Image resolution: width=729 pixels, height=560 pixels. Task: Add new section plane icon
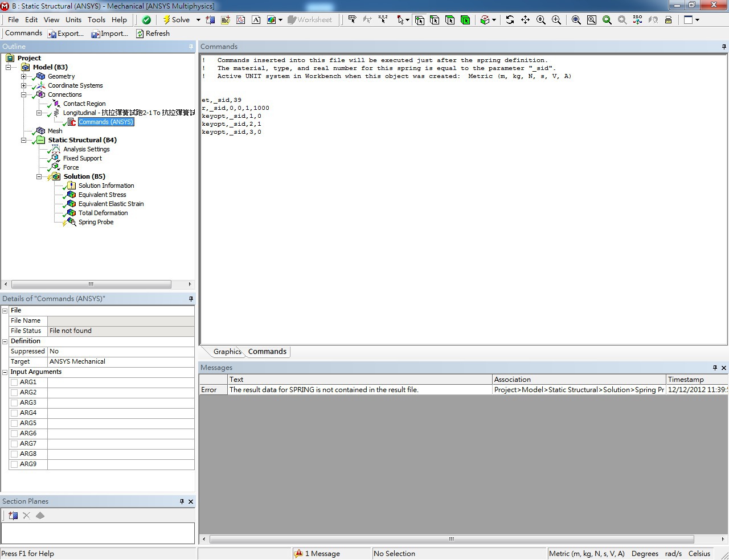[x=13, y=516]
